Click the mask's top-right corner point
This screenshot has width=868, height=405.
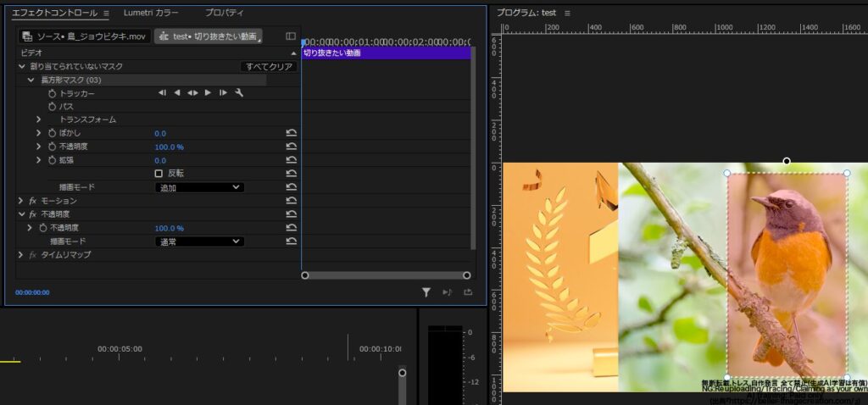(847, 173)
